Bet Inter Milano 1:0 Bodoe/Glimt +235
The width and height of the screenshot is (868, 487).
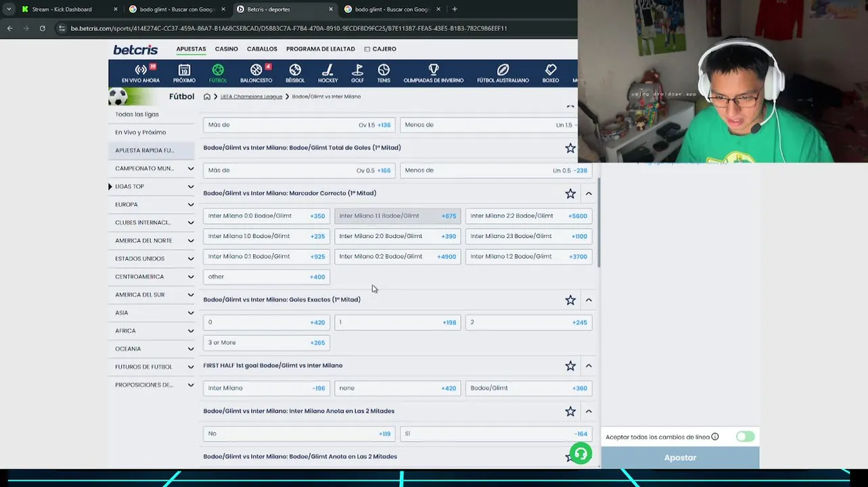(267, 236)
